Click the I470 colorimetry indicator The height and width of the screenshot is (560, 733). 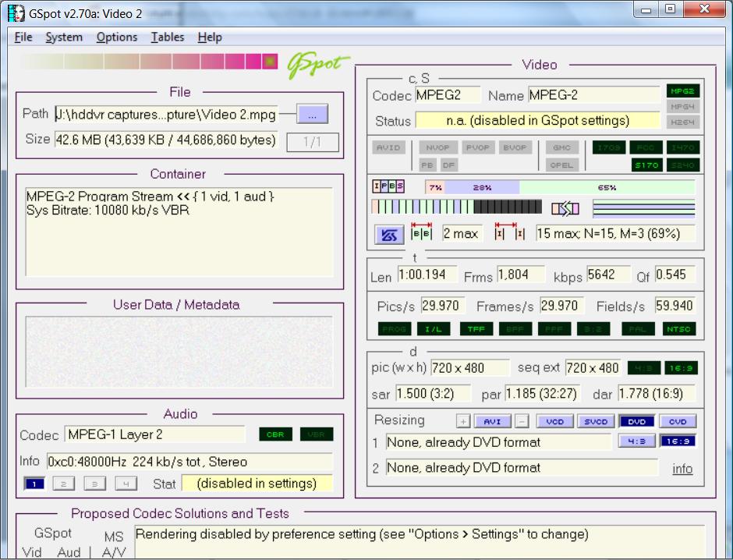683,147
